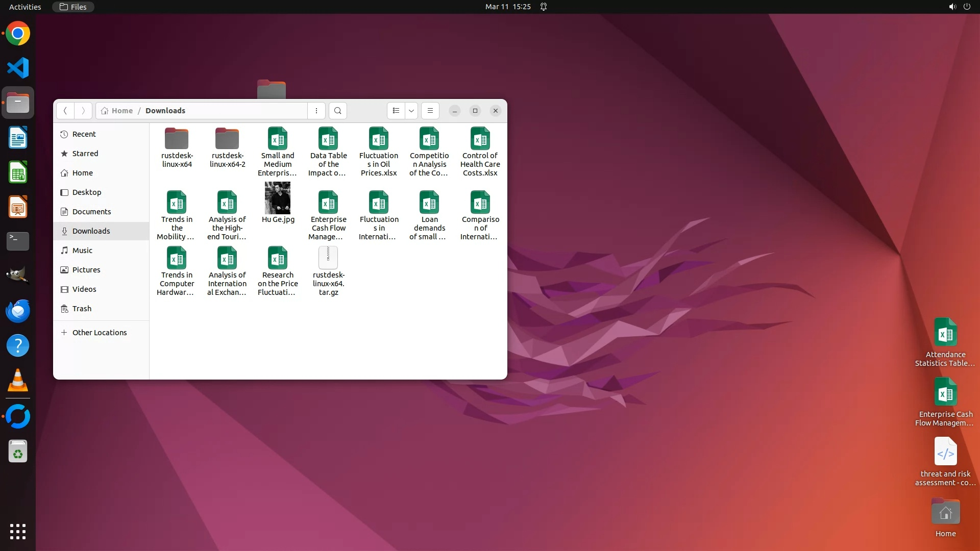Open Thunderbird mail from the dock
The height and width of the screenshot is (551, 980).
(18, 311)
